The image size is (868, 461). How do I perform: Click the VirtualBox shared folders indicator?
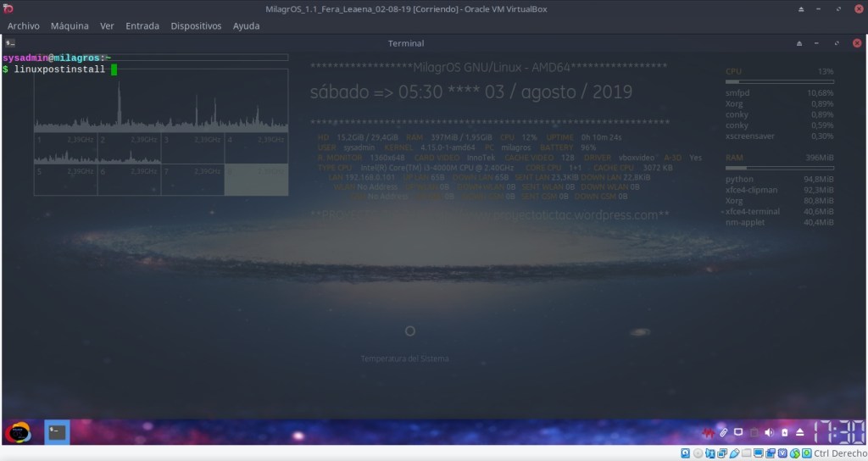(746, 453)
